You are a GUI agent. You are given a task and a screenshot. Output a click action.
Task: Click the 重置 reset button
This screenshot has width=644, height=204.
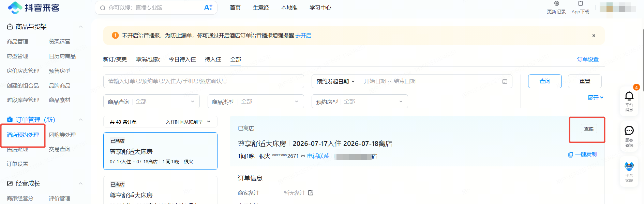585,81
